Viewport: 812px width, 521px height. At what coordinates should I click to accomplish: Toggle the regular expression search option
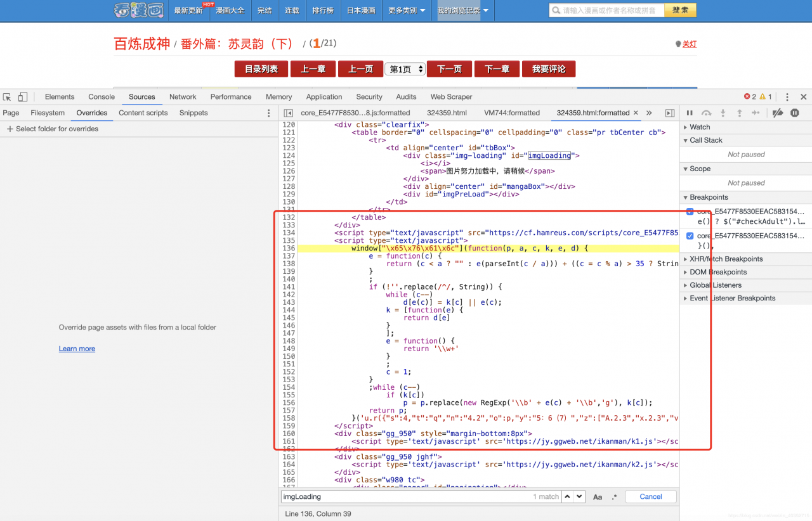614,497
